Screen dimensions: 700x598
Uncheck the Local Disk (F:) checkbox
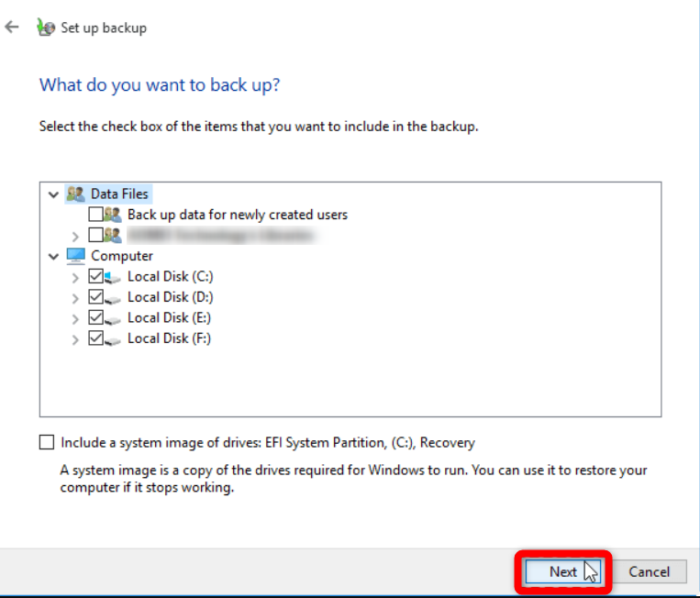coord(95,338)
